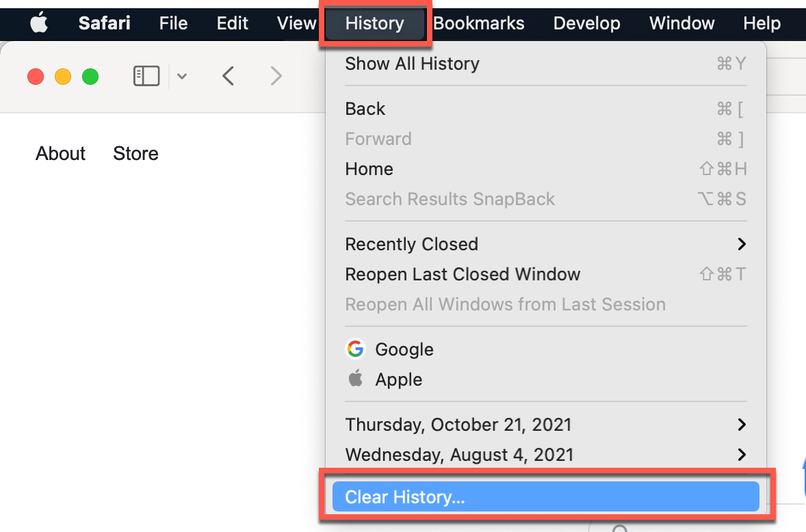Open the Bookmarks menu
Screen dimensions: 806x532
tap(479, 23)
